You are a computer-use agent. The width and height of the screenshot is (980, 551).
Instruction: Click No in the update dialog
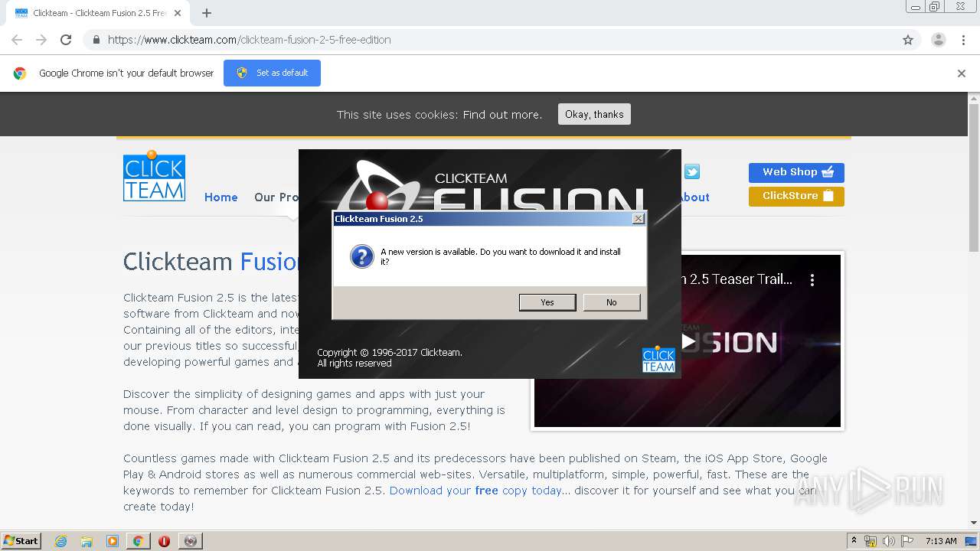611,302
